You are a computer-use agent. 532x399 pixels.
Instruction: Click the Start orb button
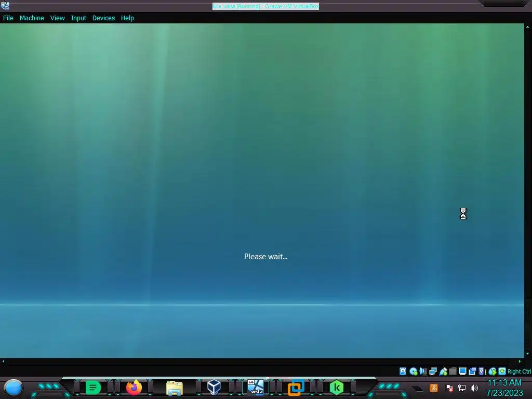tap(14, 388)
